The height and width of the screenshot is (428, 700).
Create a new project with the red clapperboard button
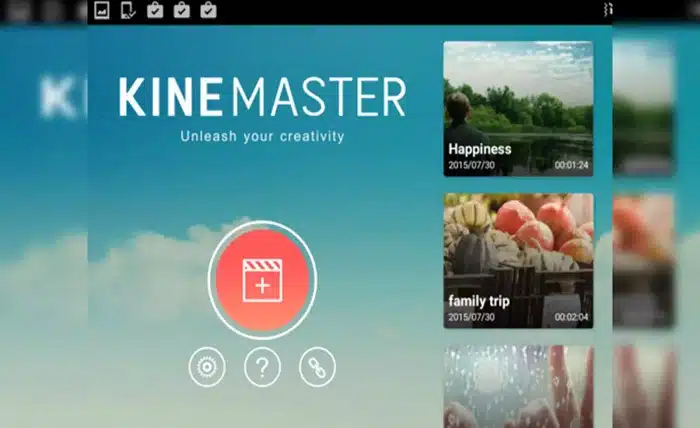pyautogui.click(x=262, y=280)
